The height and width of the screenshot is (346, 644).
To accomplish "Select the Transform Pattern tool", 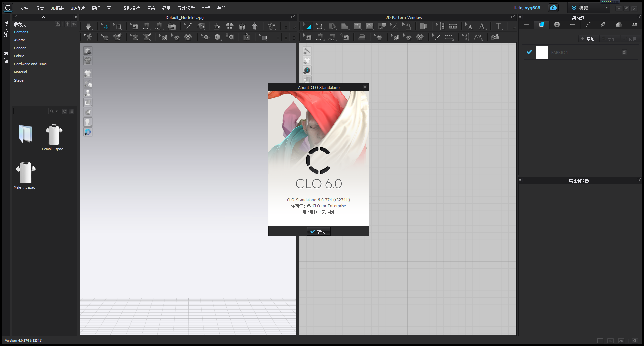I will (x=308, y=26).
